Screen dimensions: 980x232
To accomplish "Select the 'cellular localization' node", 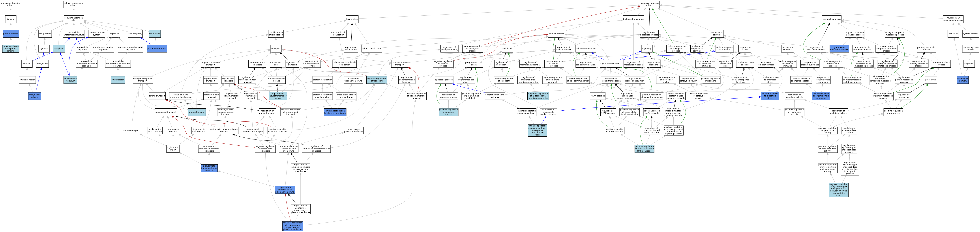I will click(371, 49).
